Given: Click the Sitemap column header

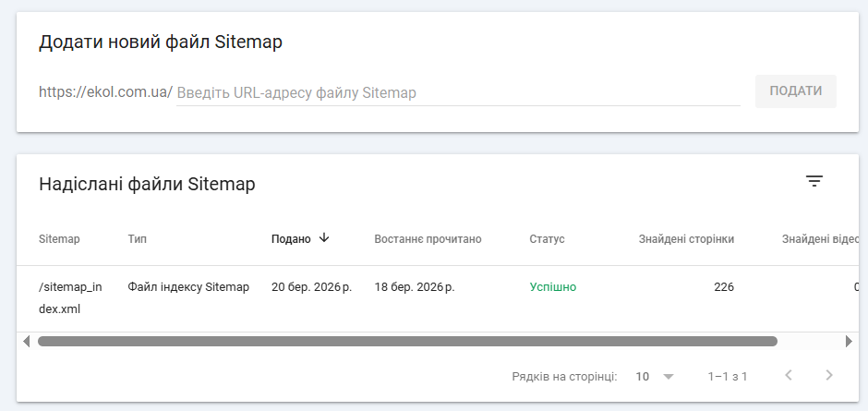Looking at the screenshot, I should 59,239.
